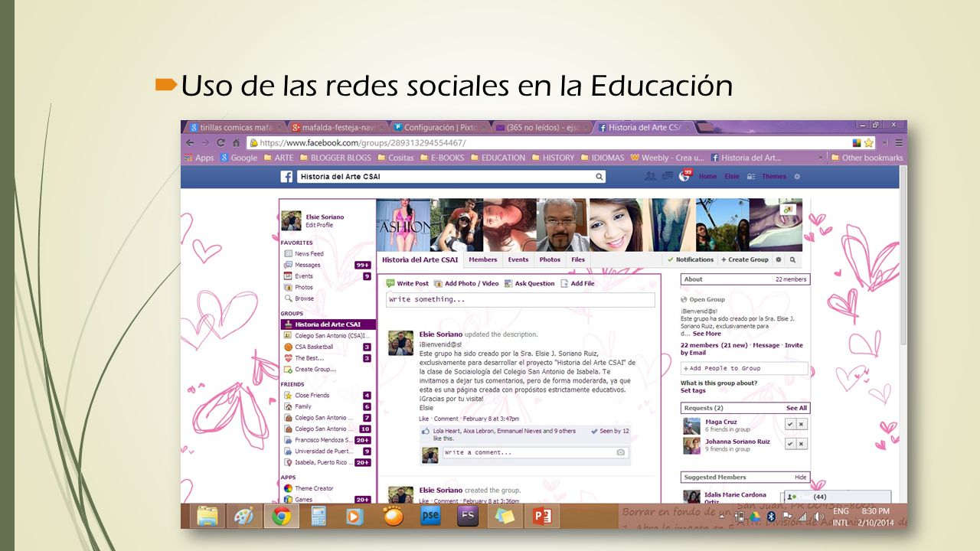Screen dimensions: 980x551
Task: Open the friend requests icon in blue bar
Action: (x=650, y=176)
